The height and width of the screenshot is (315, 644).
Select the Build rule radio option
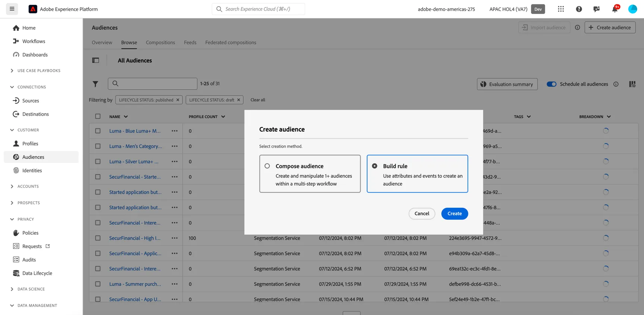[x=375, y=166]
